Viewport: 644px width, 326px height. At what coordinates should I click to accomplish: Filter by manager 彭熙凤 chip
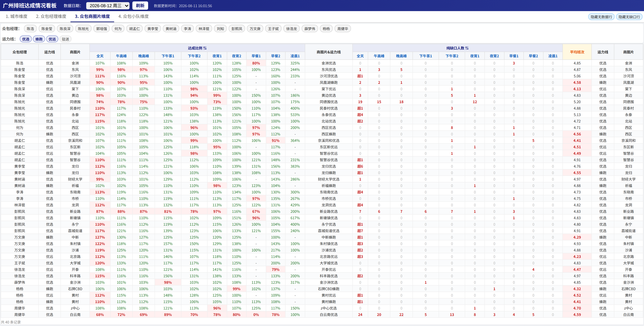pos(237,29)
